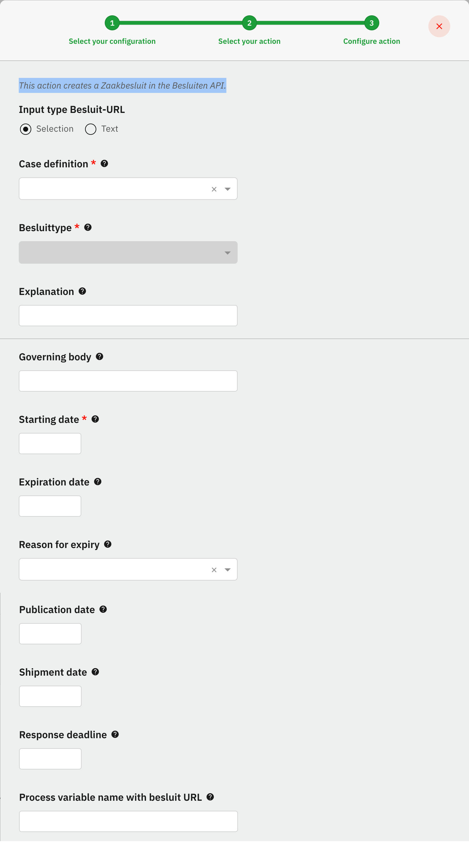Image resolution: width=469 pixels, height=868 pixels.
Task: Expand the Besluittype dropdown
Action: pos(228,253)
